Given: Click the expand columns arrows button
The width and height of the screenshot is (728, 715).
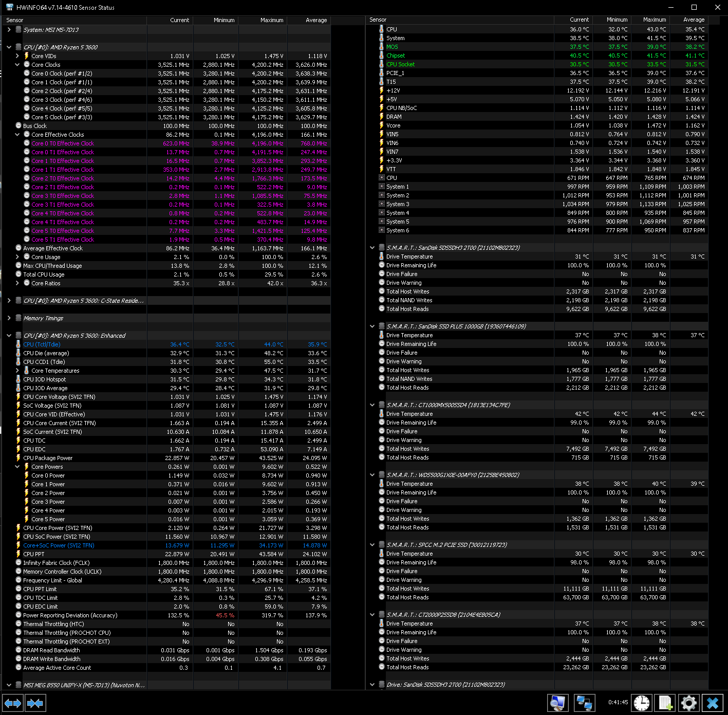Looking at the screenshot, I should tap(13, 703).
